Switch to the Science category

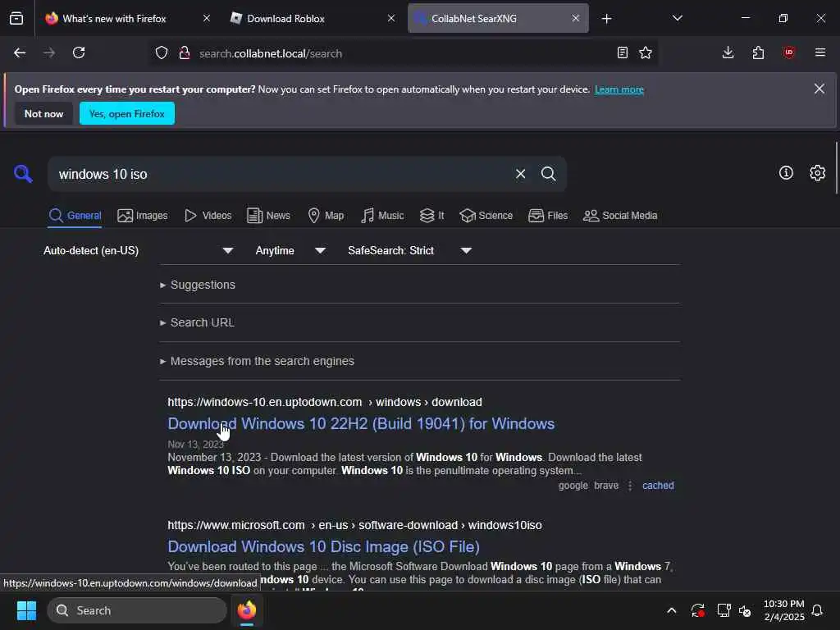point(486,216)
